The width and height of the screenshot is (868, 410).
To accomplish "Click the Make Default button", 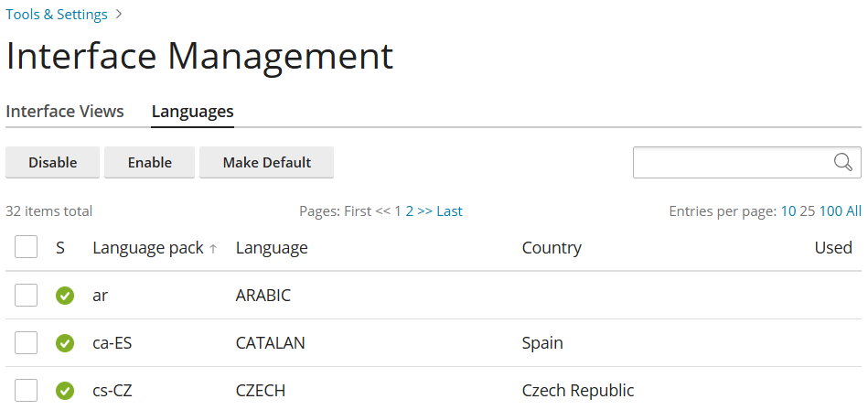I will point(267,162).
